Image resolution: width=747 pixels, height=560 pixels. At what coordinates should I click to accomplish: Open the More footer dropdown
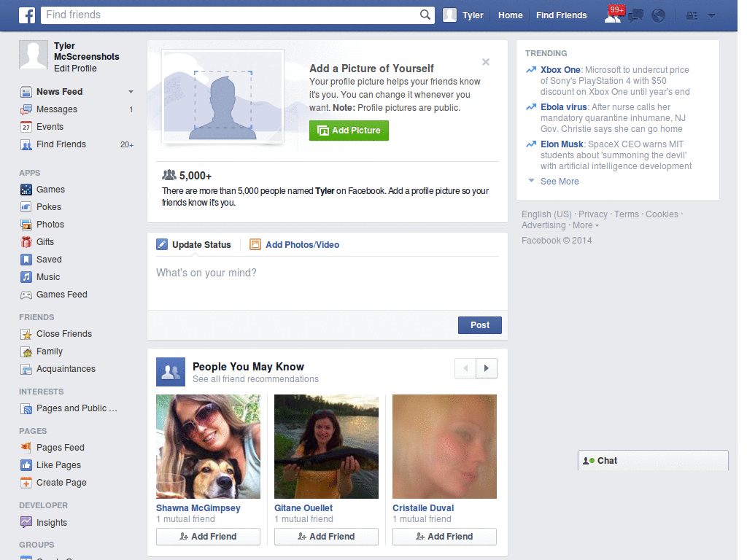coord(586,225)
